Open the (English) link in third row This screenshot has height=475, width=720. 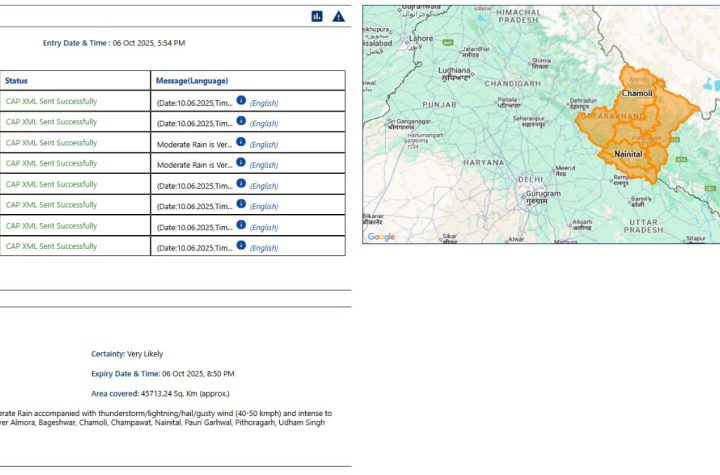coord(264,144)
